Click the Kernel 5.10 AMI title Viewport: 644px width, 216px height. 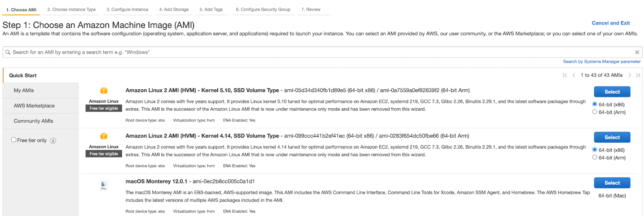pyautogui.click(x=202, y=91)
